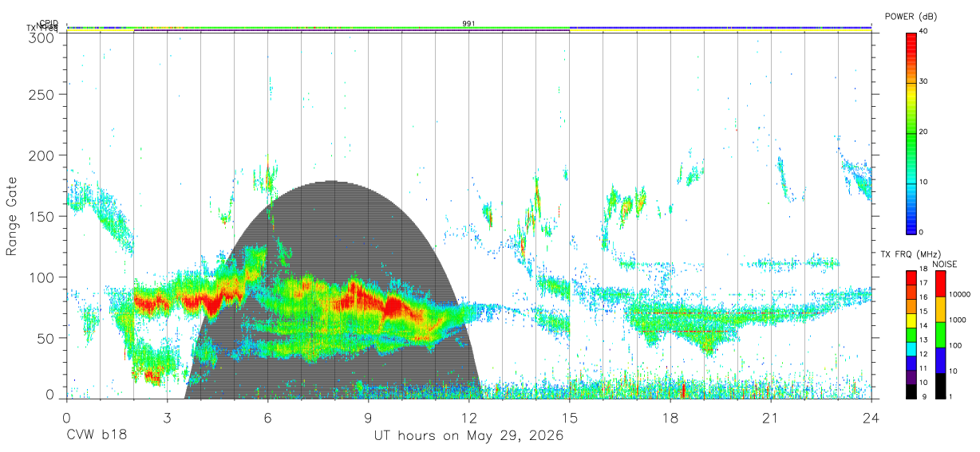Image resolution: width=980 pixels, height=452 pixels.
Task: Click the noise color strip above the plot
Action: pos(469,28)
